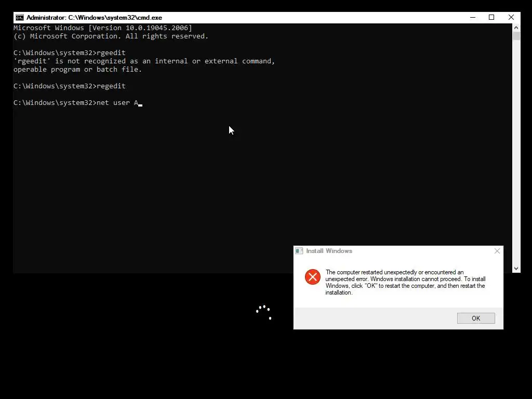Click "operable program or batch file." line
The height and width of the screenshot is (399, 532).
[x=78, y=70]
